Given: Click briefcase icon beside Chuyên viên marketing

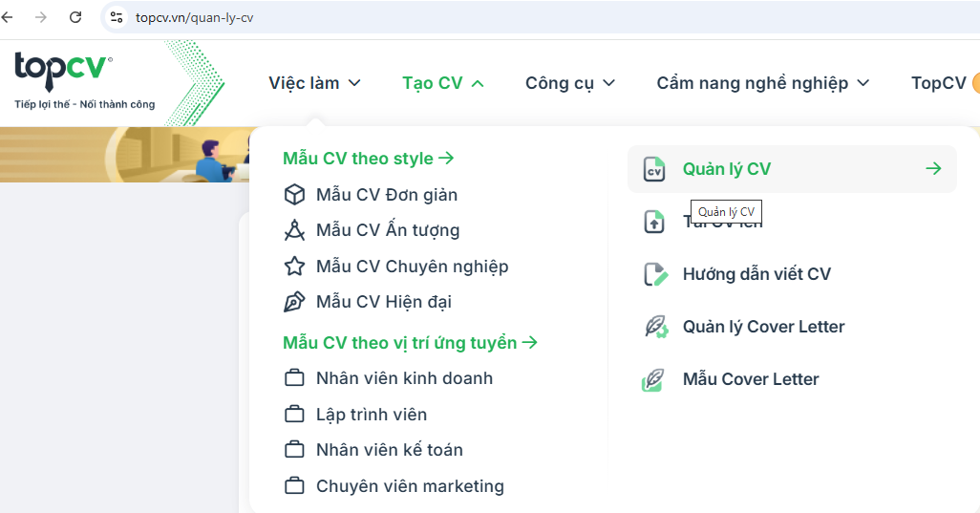Looking at the screenshot, I should tap(294, 485).
